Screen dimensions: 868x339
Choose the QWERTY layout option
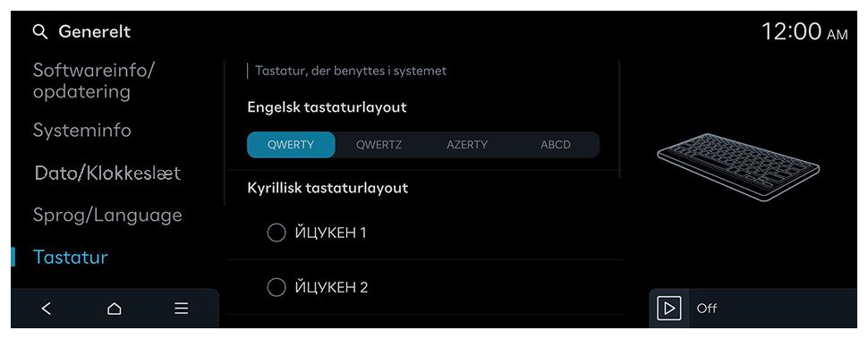[x=291, y=145]
